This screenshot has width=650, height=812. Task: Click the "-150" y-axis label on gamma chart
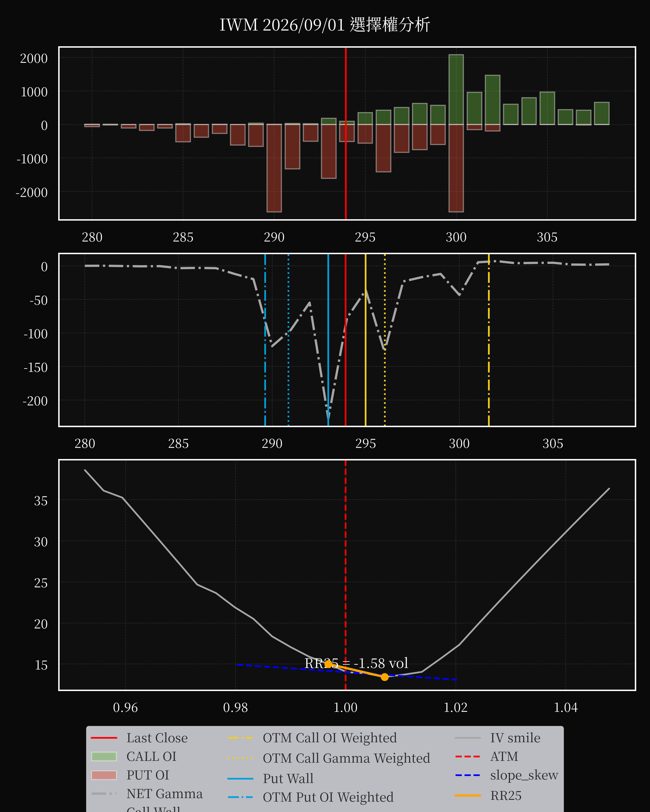(x=35, y=368)
